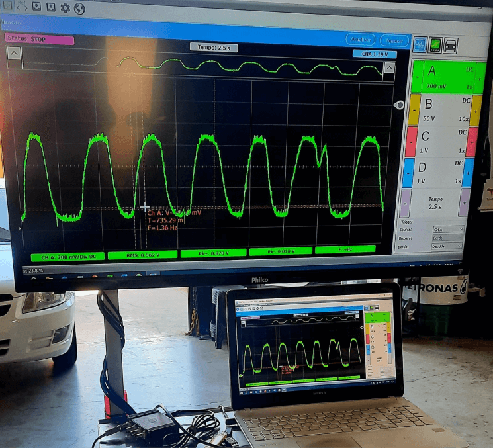Select the RMS 0.562 V measurement box
Image resolution: width=493 pixels, height=448 pixels.
(x=142, y=254)
